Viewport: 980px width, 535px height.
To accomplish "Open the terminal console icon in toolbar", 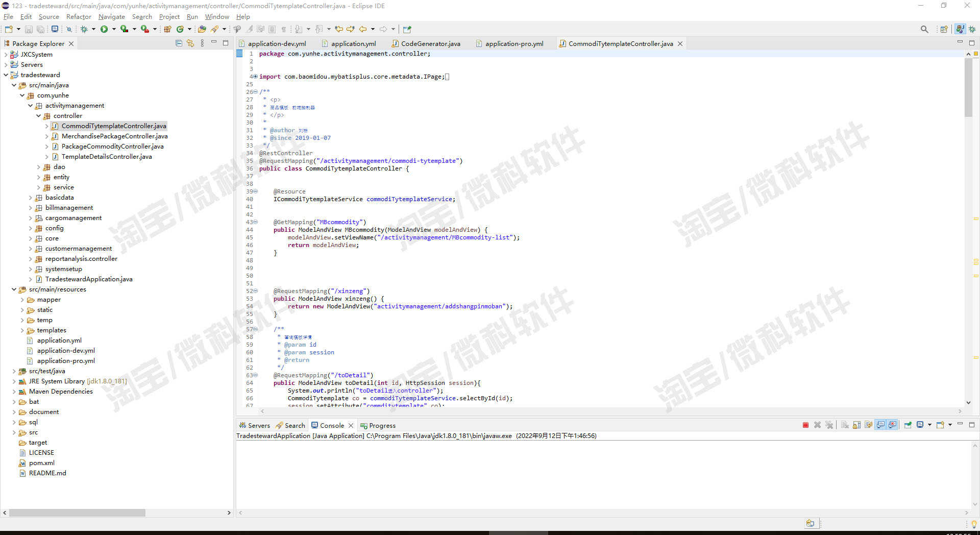I will (55, 29).
